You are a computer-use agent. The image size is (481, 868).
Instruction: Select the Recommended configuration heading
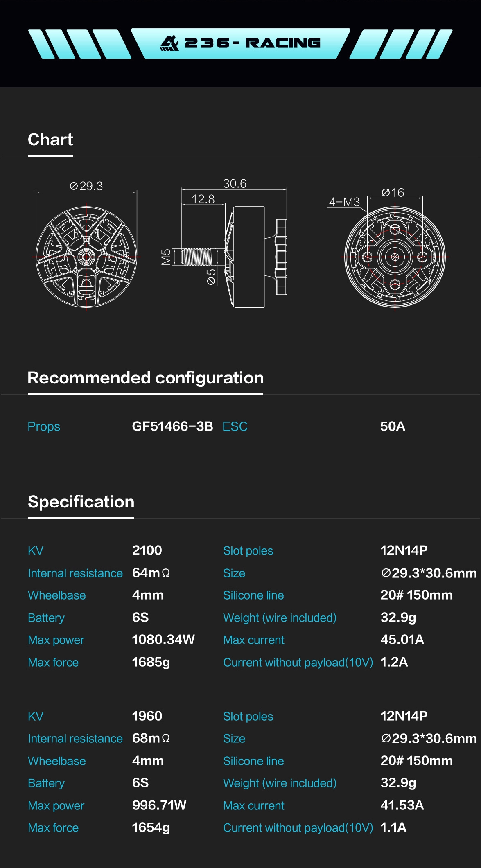pos(145,378)
